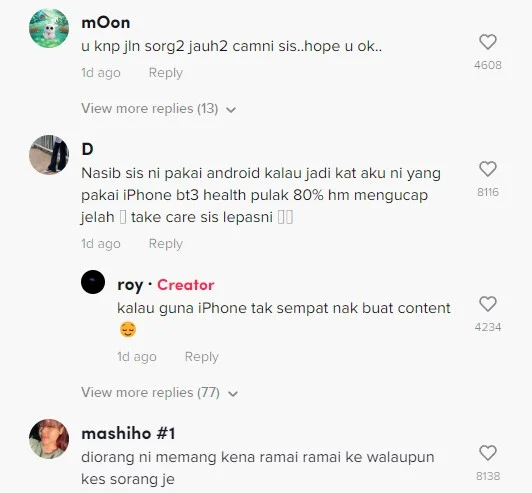Expand View more replies (13)
Image resolution: width=532 pixels, height=493 pixels.
(x=150, y=109)
